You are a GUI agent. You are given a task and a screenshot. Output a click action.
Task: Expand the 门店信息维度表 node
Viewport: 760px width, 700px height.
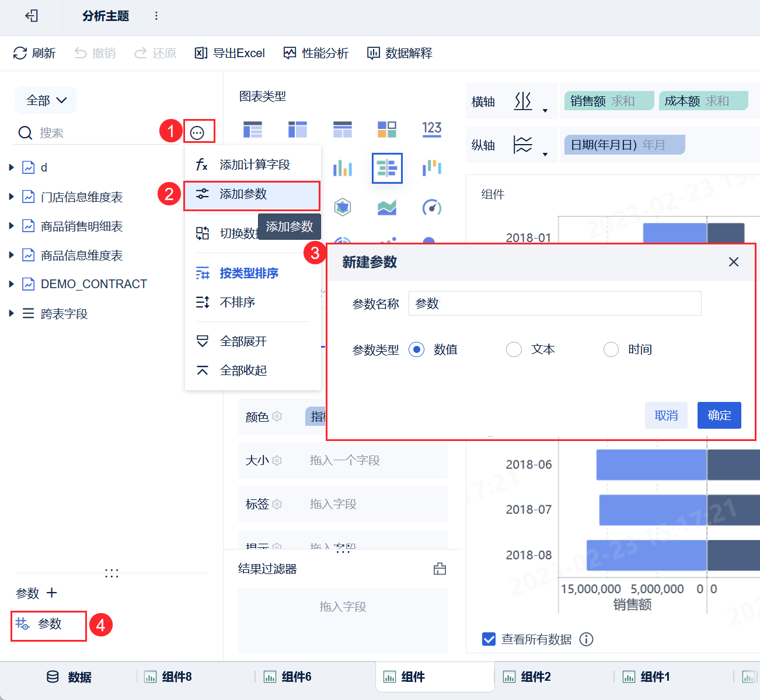pos(11,197)
